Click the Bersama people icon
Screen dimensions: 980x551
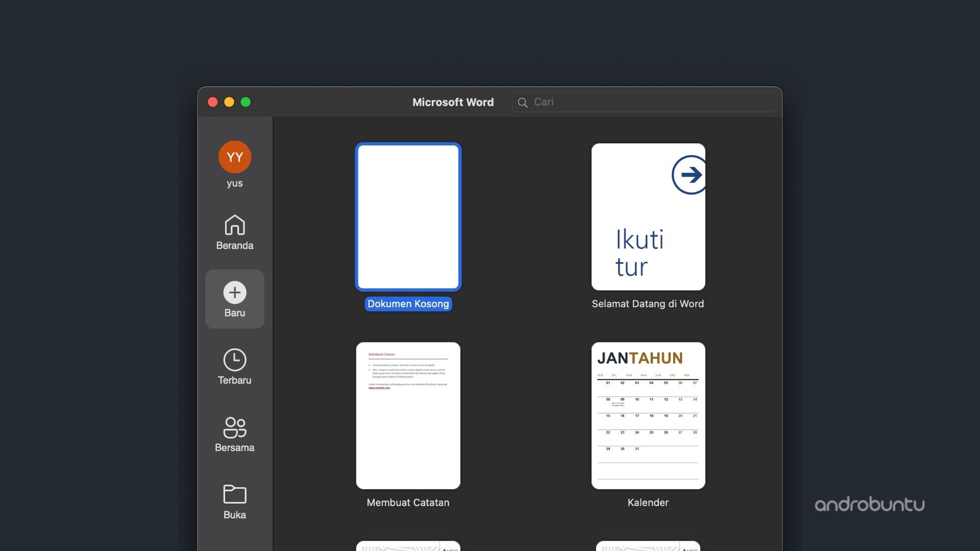234,428
